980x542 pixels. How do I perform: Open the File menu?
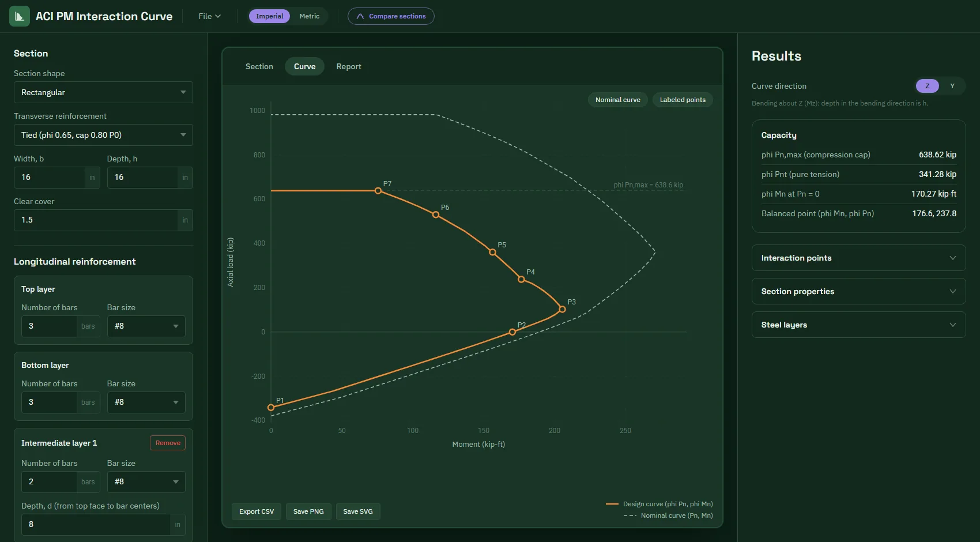click(x=209, y=16)
